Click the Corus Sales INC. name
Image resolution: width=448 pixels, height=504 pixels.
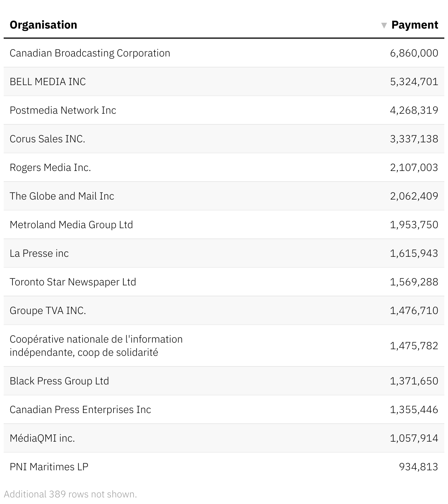coord(47,139)
